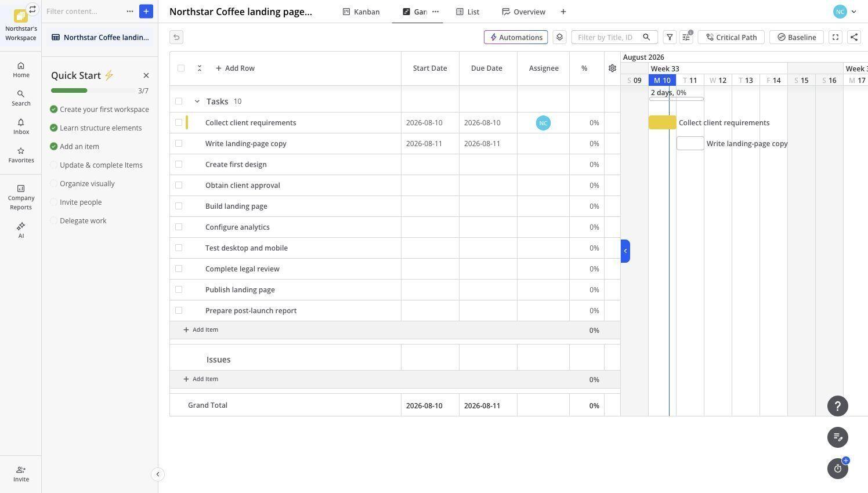Open the display settings sliders icon
This screenshot has height=493, width=868.
pos(686,37)
